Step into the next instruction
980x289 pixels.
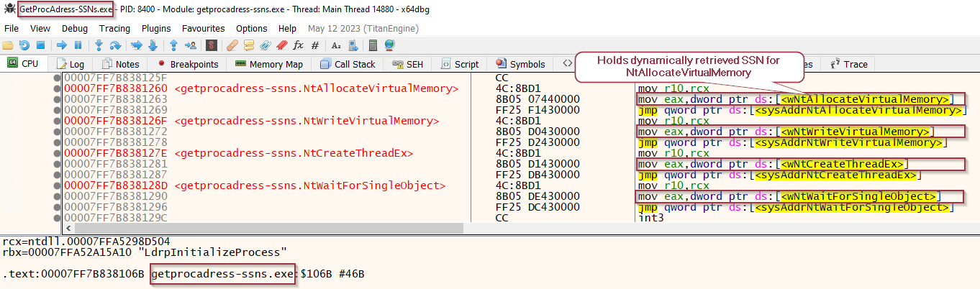[x=99, y=45]
